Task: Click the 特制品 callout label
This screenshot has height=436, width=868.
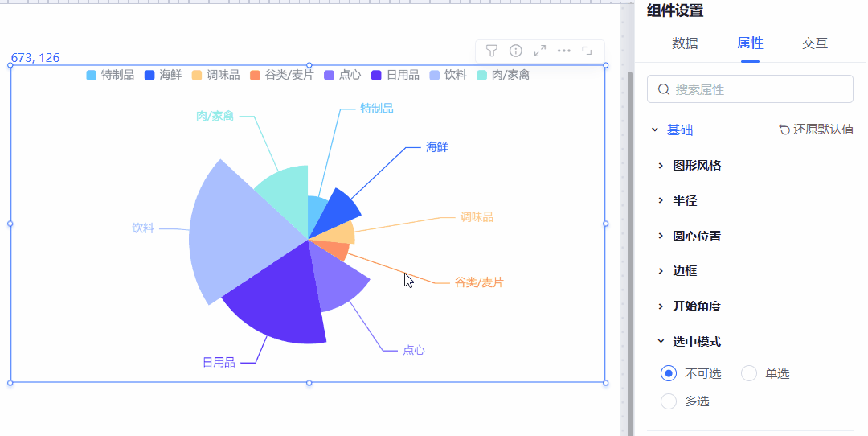Action: pos(376,109)
